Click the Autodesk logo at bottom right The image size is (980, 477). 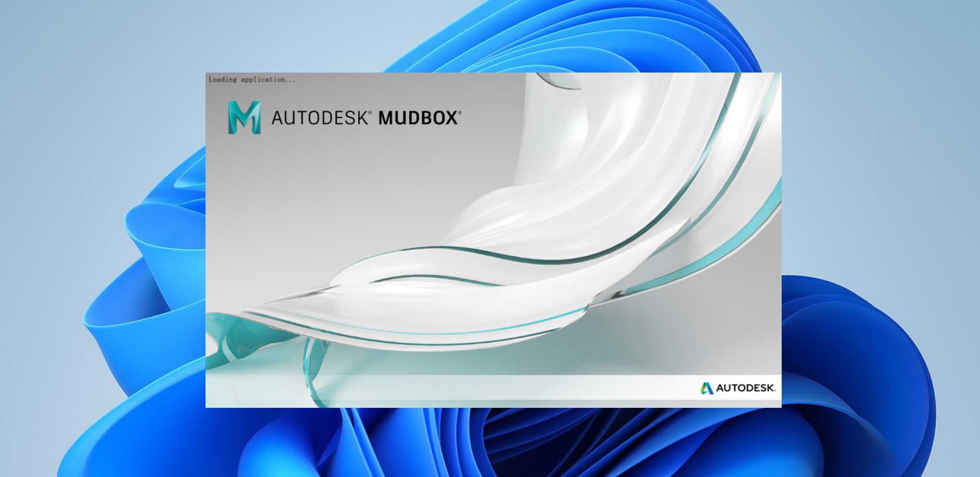[x=738, y=388]
